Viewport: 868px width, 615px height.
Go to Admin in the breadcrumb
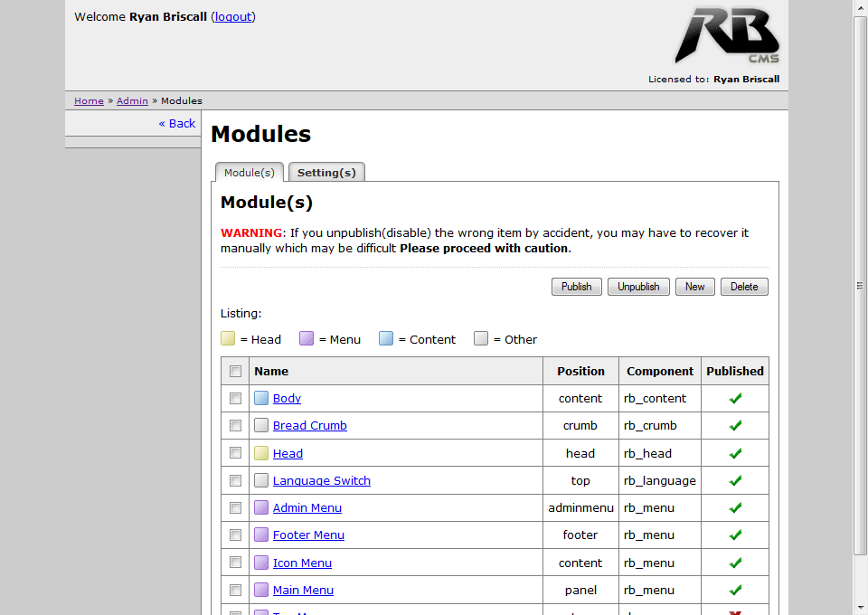pyautogui.click(x=132, y=100)
